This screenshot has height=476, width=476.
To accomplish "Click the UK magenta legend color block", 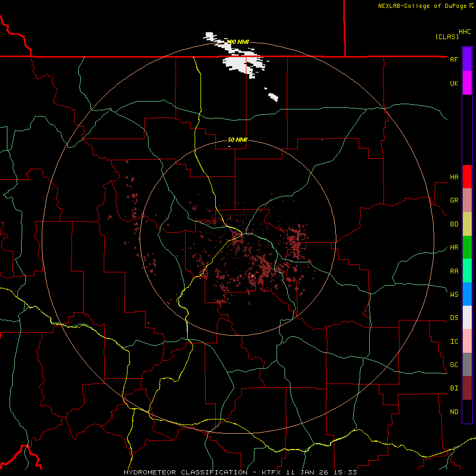I will 467,83.
